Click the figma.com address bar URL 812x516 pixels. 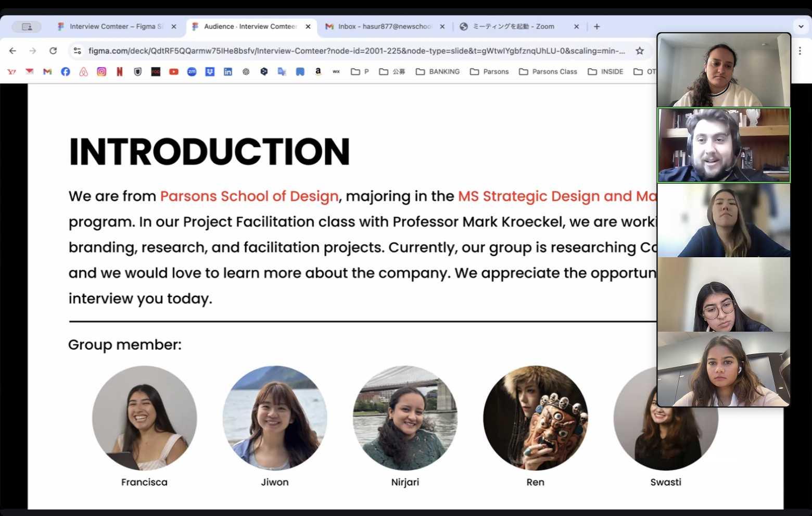tap(357, 51)
